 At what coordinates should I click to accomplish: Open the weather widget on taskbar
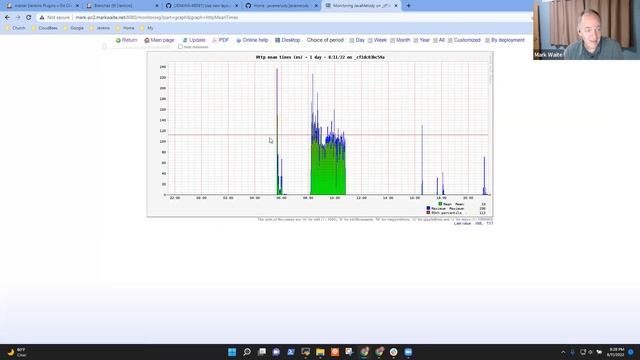[17, 352]
